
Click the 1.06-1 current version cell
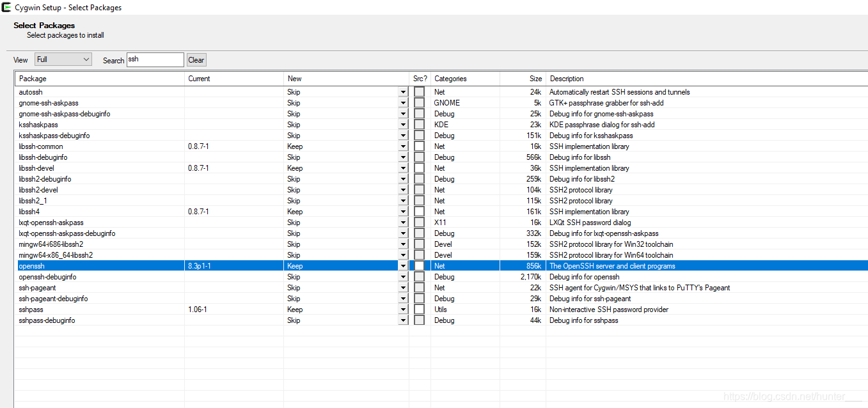[196, 310]
